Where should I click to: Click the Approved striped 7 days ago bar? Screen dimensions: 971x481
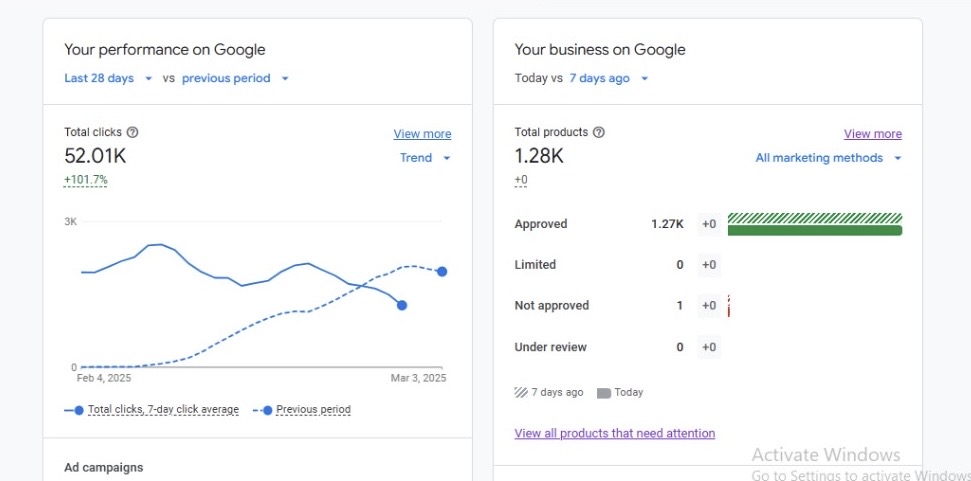pos(815,218)
